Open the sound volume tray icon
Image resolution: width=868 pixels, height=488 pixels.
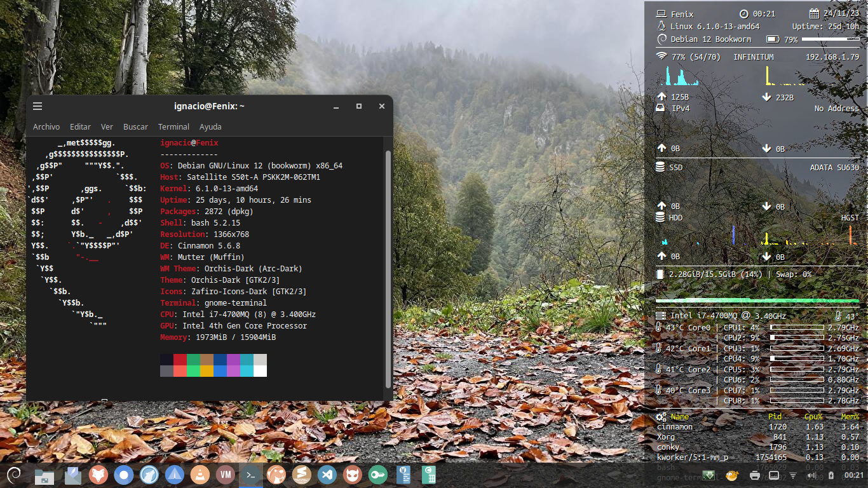811,475
